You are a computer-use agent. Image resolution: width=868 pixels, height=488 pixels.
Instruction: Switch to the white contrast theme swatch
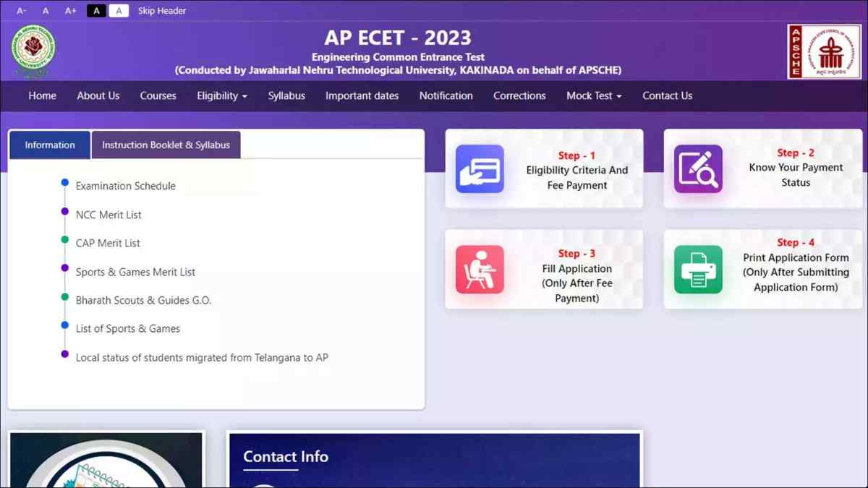tap(119, 11)
